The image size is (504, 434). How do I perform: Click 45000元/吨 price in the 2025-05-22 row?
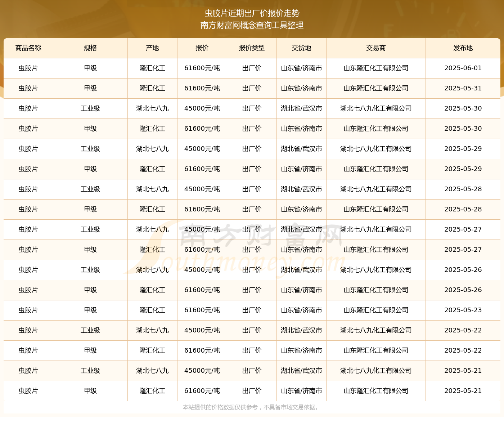pos(202,330)
